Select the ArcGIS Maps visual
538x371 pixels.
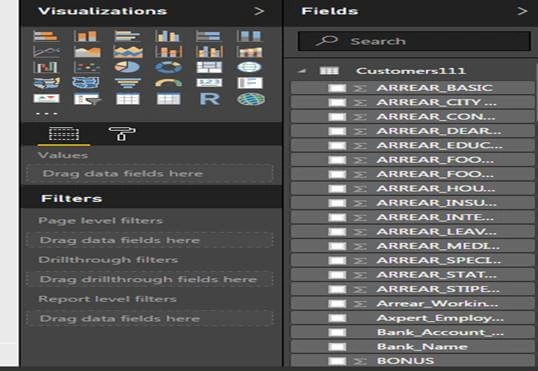251,99
